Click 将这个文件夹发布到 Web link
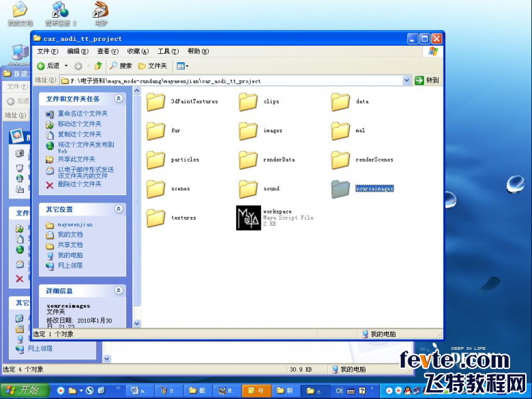This screenshot has height=399, width=532. pos(85,147)
